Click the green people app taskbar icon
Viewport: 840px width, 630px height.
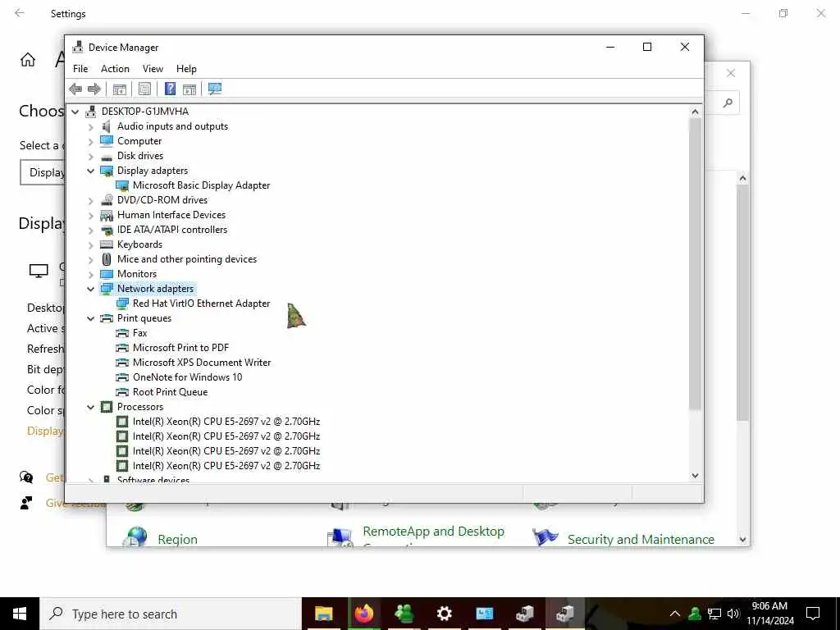coord(404,614)
